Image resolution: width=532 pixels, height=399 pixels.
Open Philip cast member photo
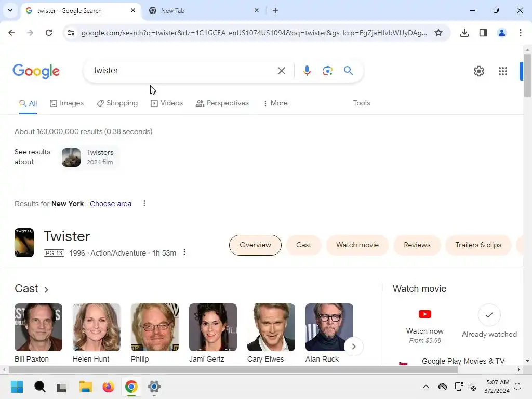point(155,327)
